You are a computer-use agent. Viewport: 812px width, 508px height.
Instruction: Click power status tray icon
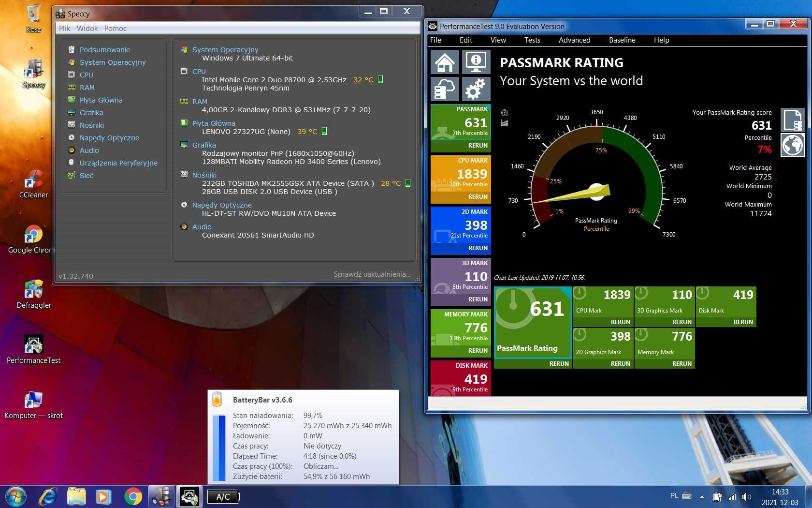(717, 496)
